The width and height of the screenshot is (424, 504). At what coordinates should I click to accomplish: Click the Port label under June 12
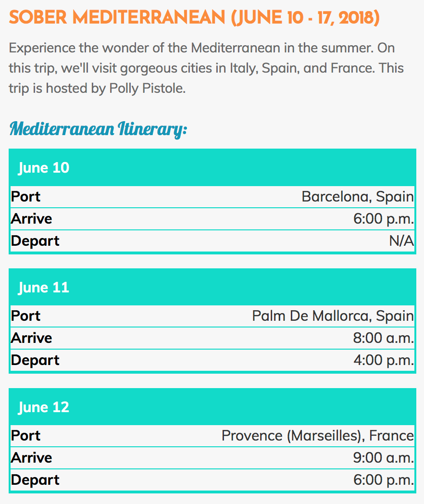click(25, 436)
